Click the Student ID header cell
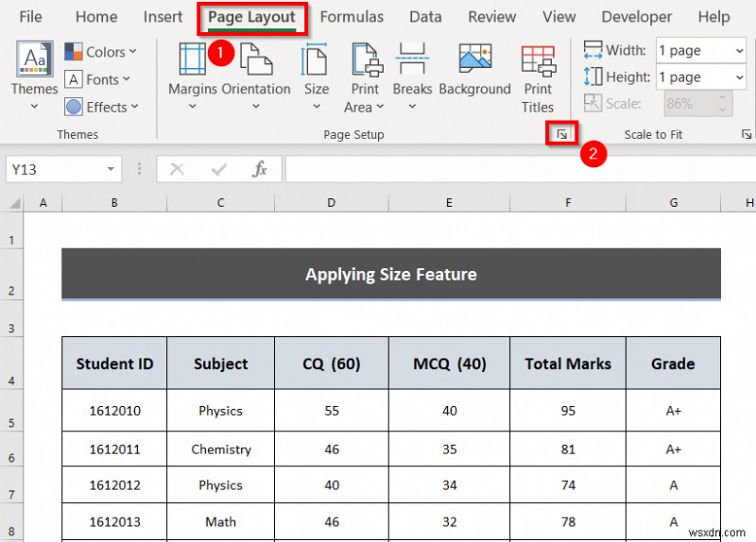Screen dimensions: 756x542 pos(114,364)
